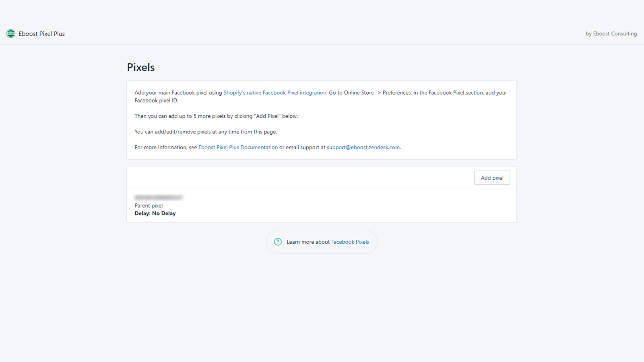Follow the Facebook Pixels learn more link
Viewport: 644px width, 362px height.
click(x=350, y=242)
